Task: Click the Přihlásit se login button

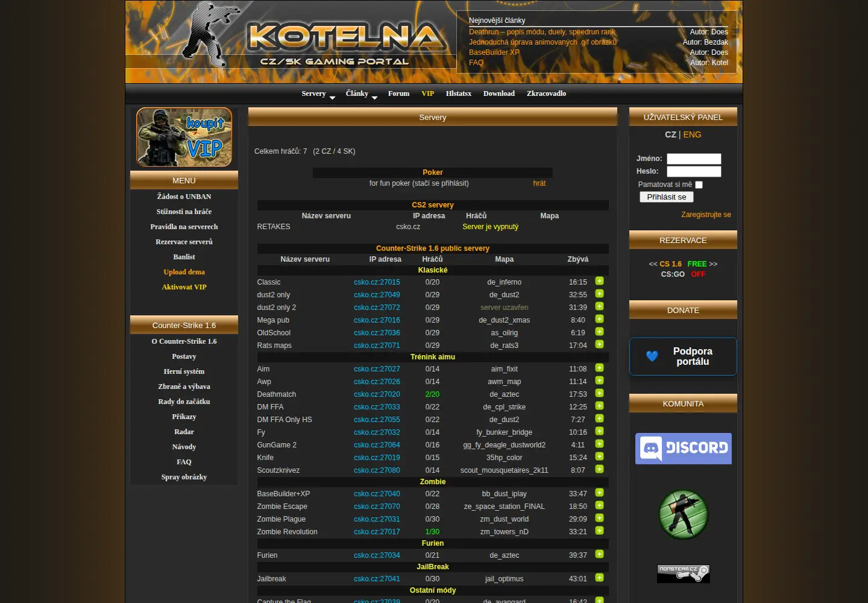Action: (x=667, y=197)
